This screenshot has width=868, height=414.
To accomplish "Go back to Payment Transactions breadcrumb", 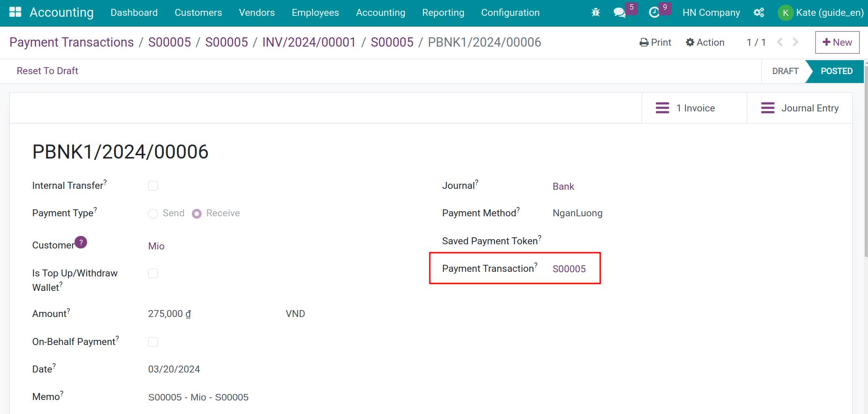I will click(72, 42).
